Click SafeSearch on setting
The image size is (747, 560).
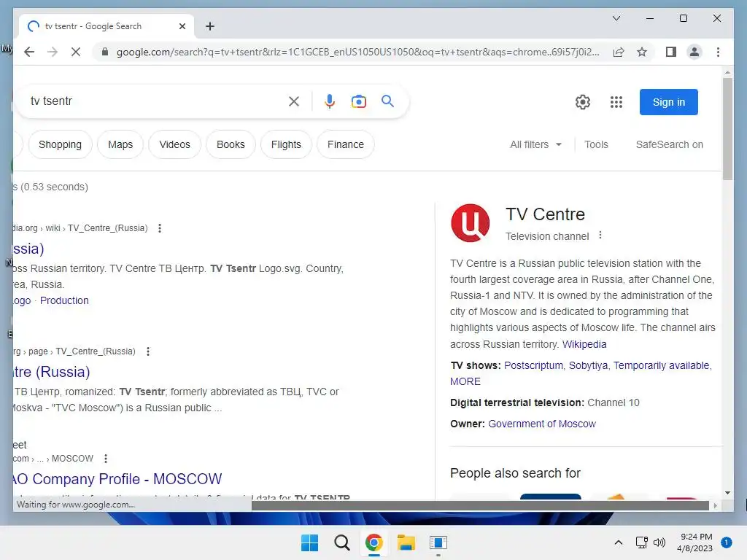tap(670, 144)
